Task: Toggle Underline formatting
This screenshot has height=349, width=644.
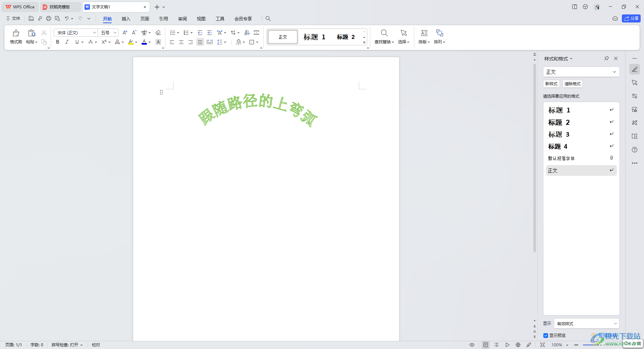Action: point(77,42)
